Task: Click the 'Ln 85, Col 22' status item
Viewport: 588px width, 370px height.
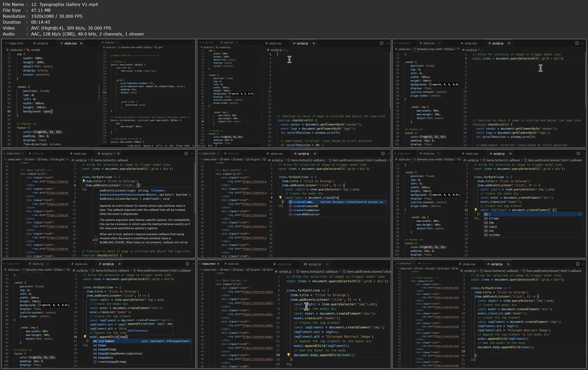Action: coord(134,146)
